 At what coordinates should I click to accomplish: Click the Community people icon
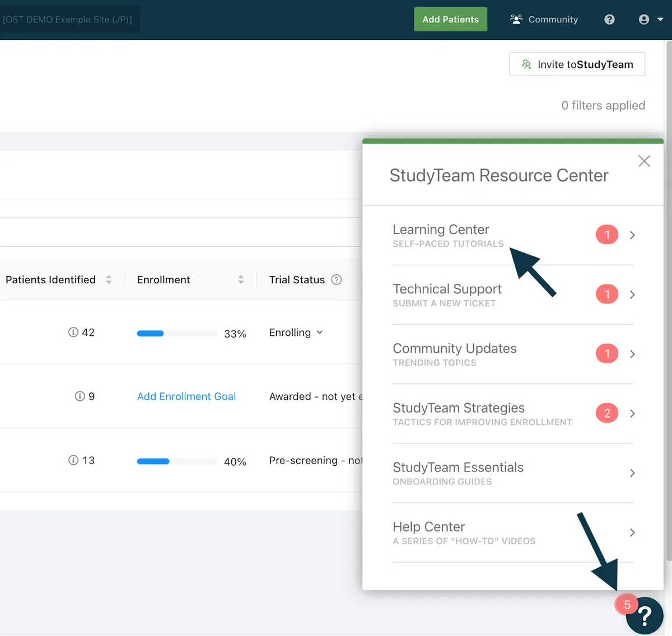click(x=516, y=19)
